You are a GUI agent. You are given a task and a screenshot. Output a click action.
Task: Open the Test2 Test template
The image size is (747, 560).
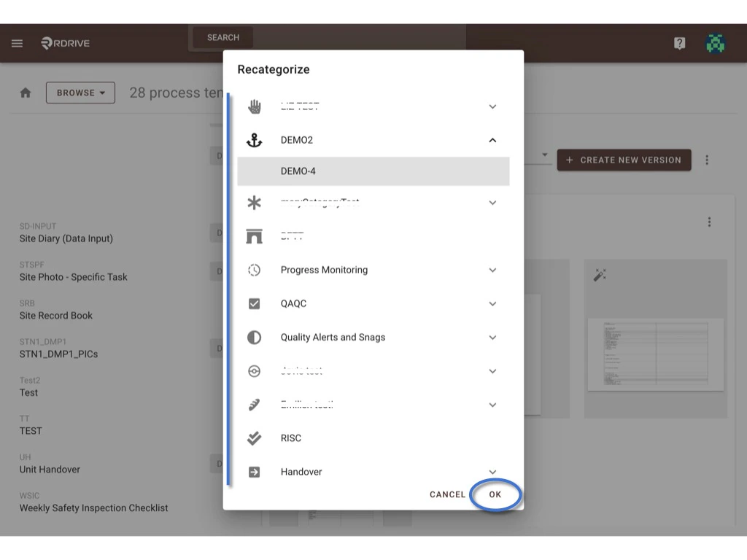coord(29,387)
